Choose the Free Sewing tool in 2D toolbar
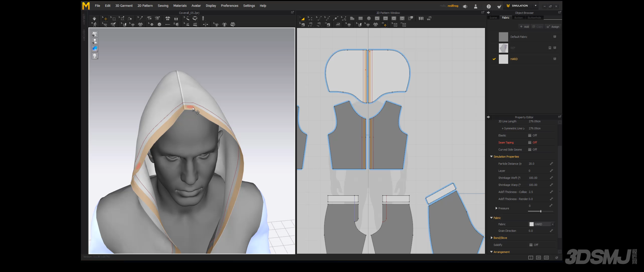This screenshot has width=644, height=272. (319, 25)
